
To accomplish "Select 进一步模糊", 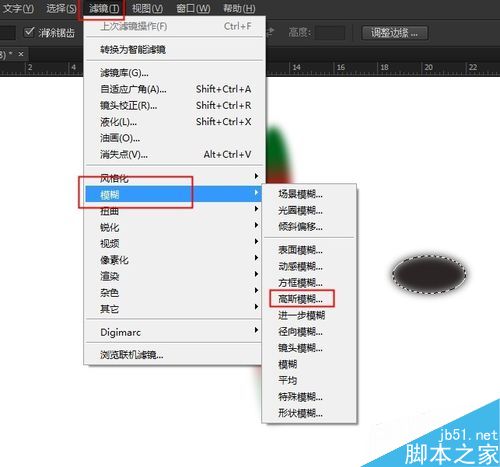I will 309,315.
